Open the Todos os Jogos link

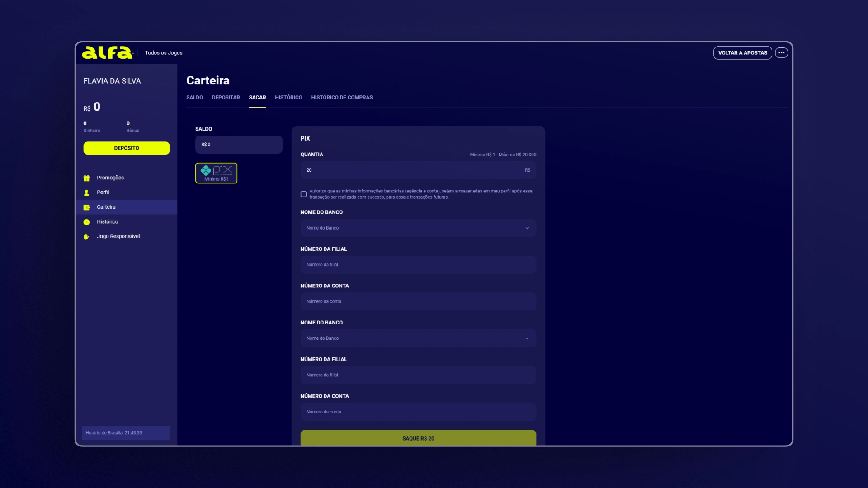pyautogui.click(x=164, y=53)
